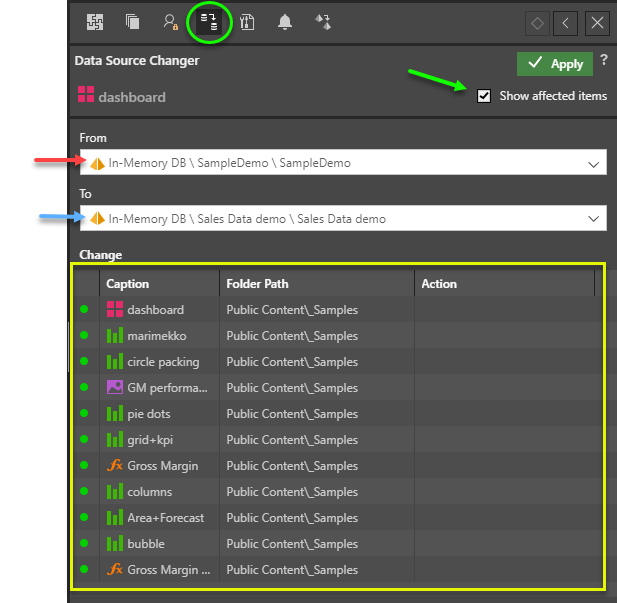Toggle the Show affected items checkbox
Image resolution: width=617 pixels, height=603 pixels.
coord(484,96)
